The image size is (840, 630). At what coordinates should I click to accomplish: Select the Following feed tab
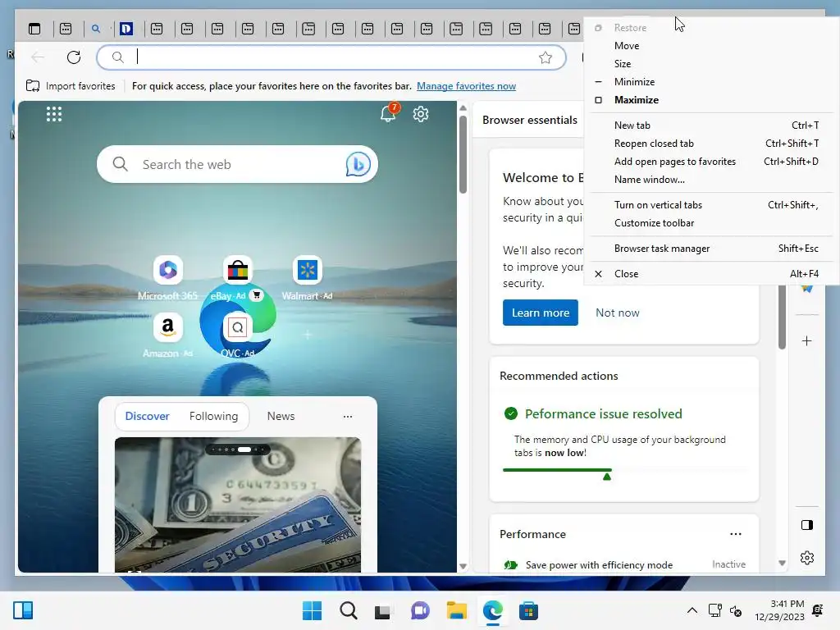pyautogui.click(x=213, y=416)
